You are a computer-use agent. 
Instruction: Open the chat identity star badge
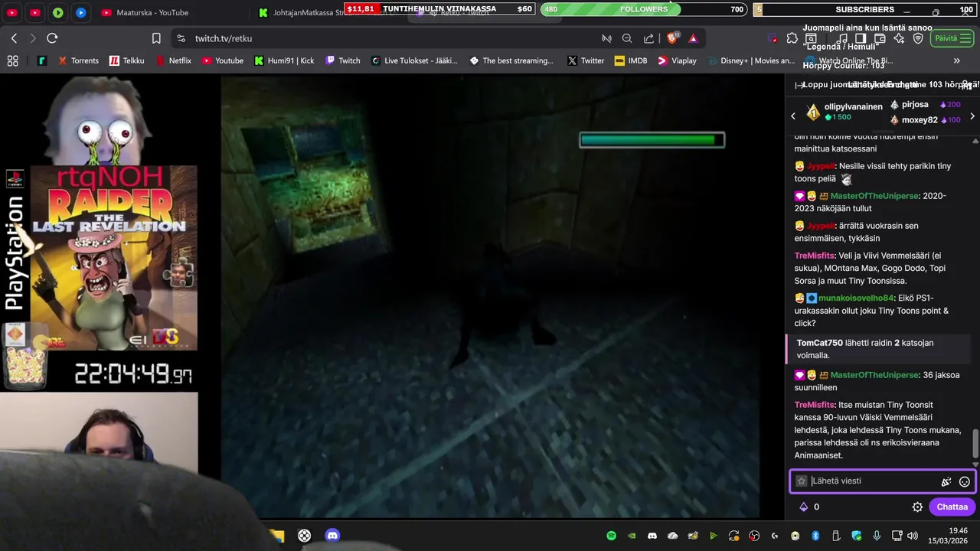(x=802, y=481)
